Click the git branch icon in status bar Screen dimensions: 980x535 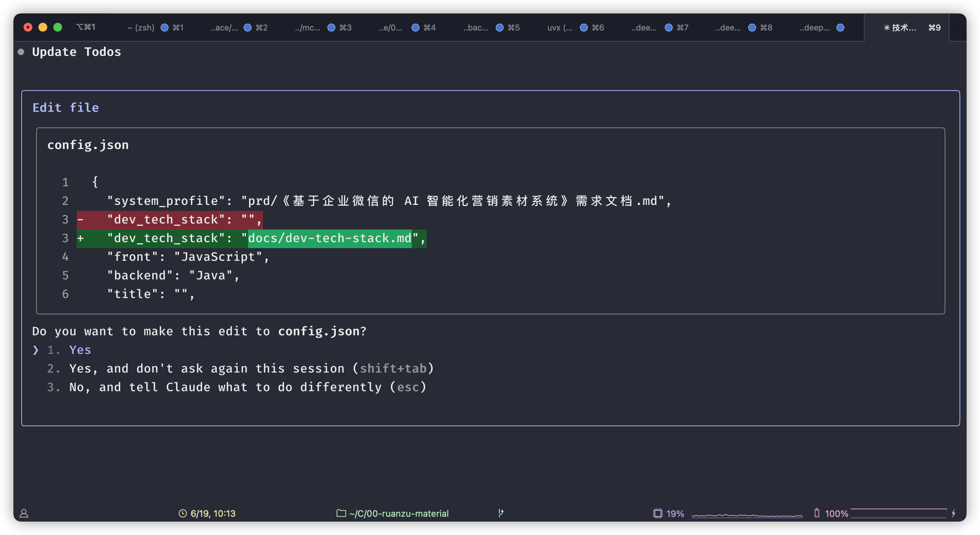501,513
